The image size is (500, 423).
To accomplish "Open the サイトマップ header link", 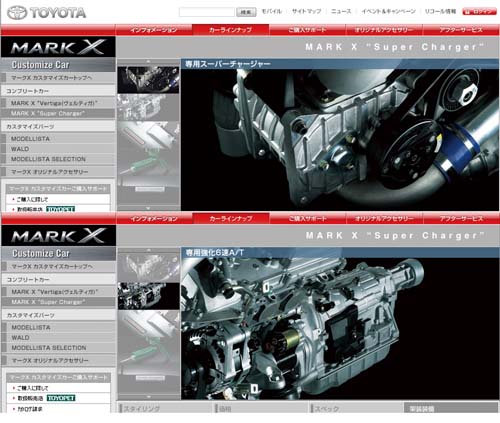I will [x=307, y=11].
